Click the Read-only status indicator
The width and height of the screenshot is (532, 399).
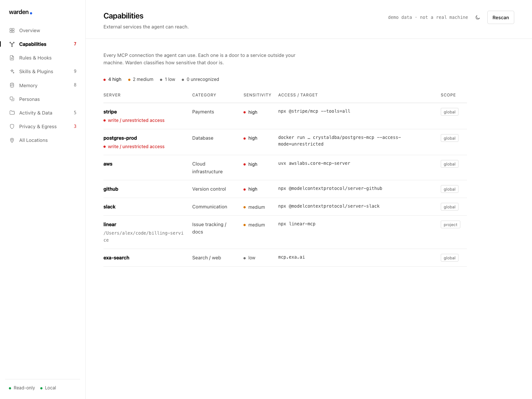22,388
